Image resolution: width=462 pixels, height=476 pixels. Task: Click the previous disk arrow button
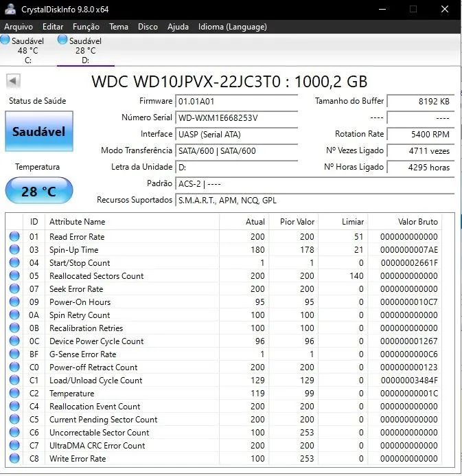click(13, 81)
